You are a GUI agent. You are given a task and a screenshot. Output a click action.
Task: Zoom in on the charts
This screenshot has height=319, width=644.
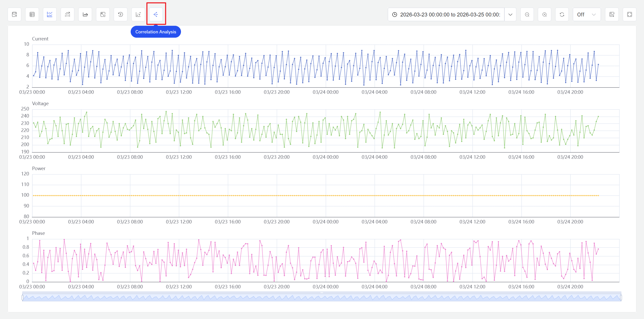click(545, 14)
